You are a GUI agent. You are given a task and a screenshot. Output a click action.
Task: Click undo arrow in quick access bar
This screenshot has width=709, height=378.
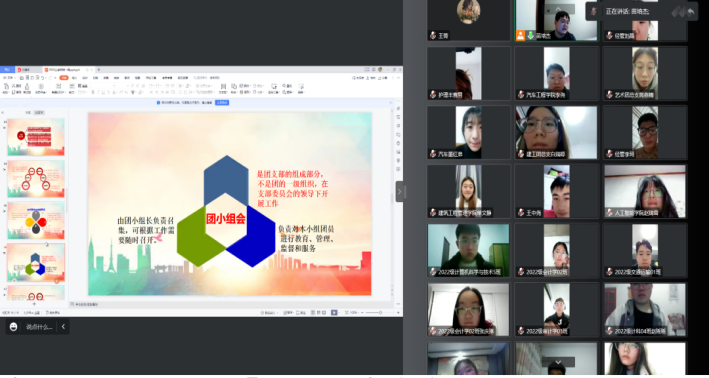pos(42,78)
